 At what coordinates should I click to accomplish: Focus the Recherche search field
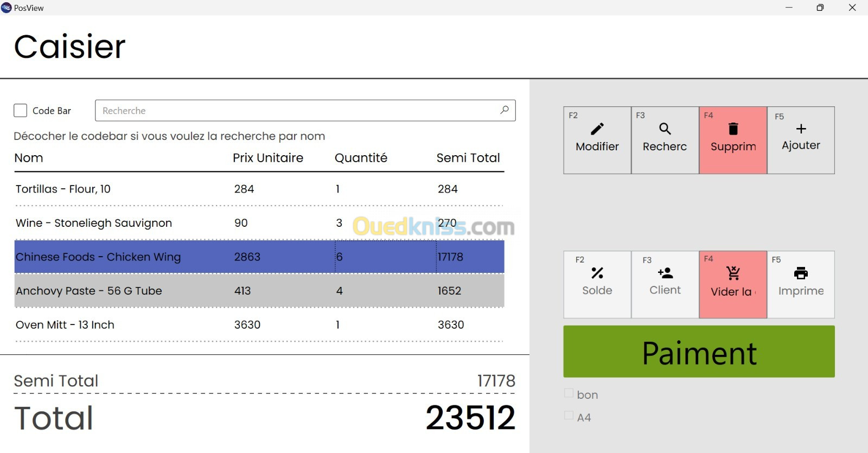[x=305, y=111]
